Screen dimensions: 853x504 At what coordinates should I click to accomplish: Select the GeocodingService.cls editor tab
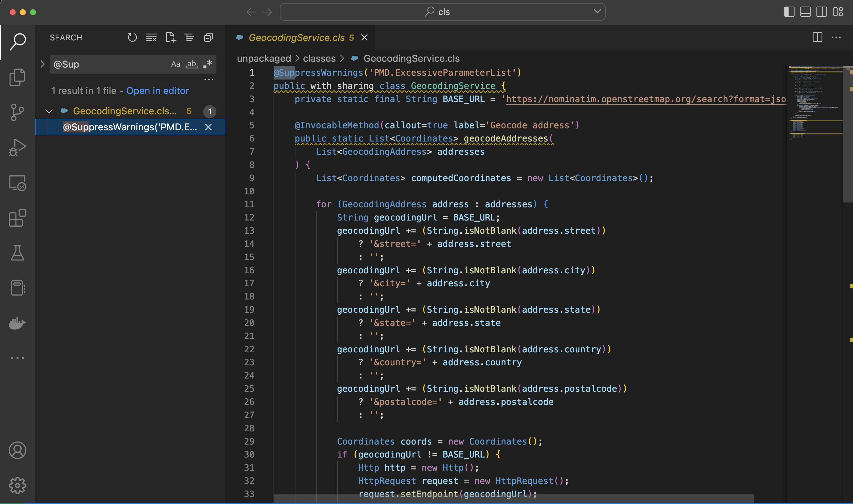296,37
